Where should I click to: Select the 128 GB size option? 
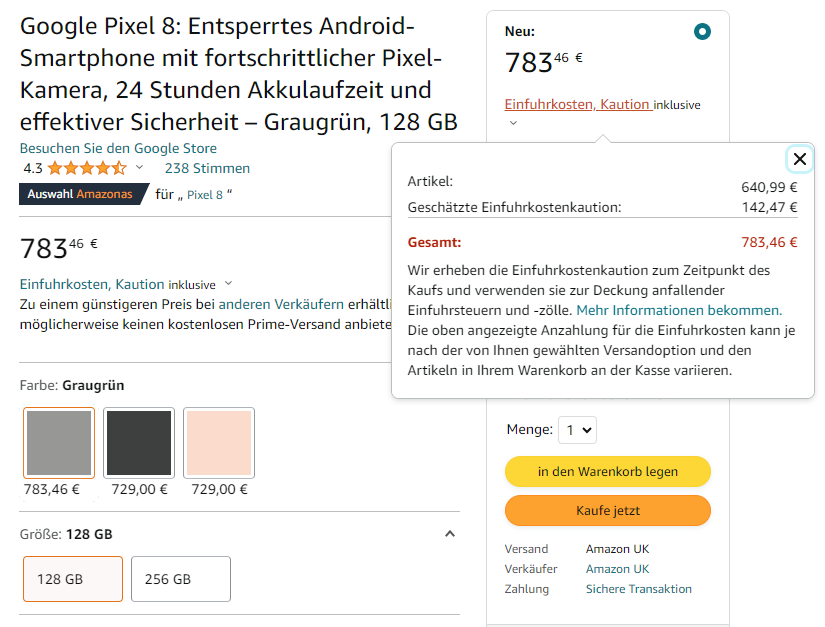point(73,579)
